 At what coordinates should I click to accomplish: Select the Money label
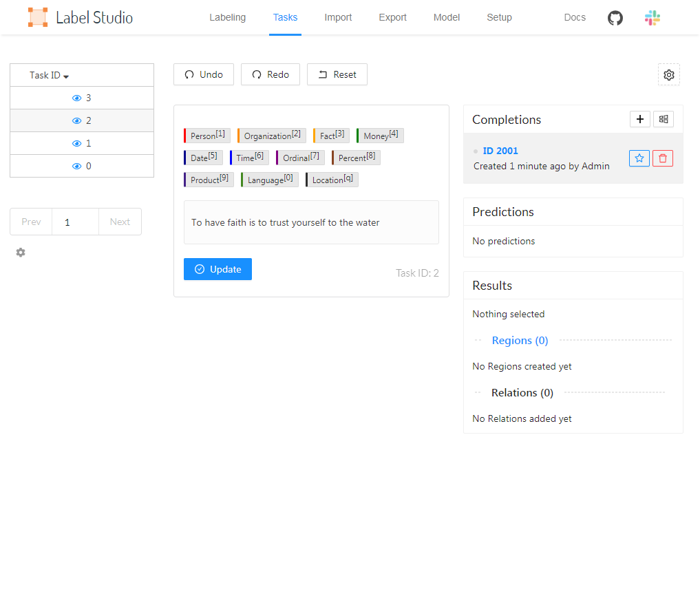coord(381,136)
